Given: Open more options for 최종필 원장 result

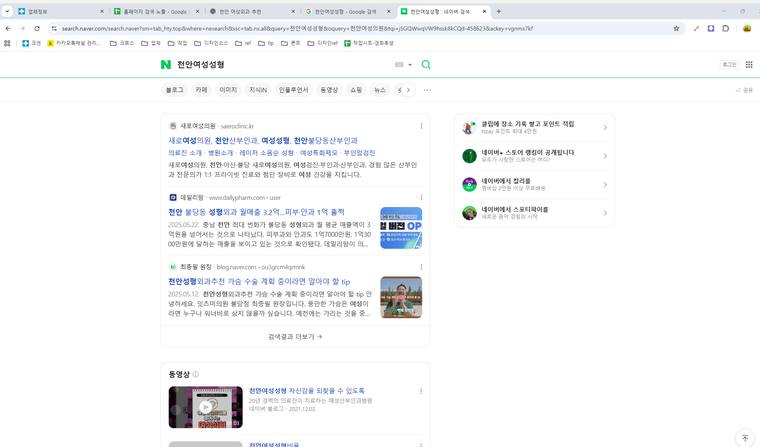Looking at the screenshot, I should click(421, 267).
